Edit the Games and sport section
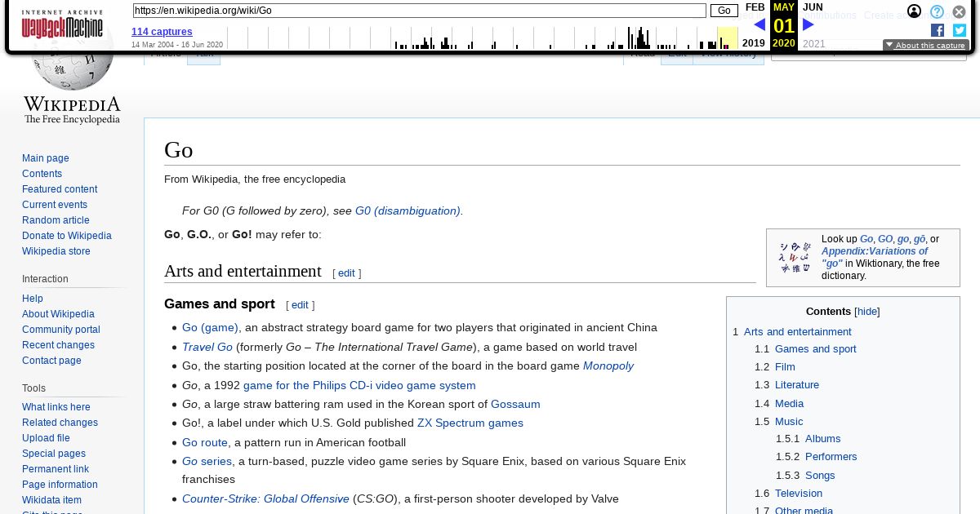 pos(300,305)
